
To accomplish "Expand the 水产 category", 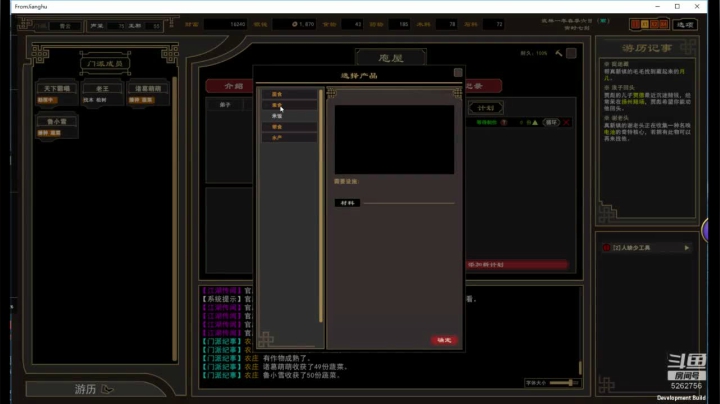I will pos(289,137).
